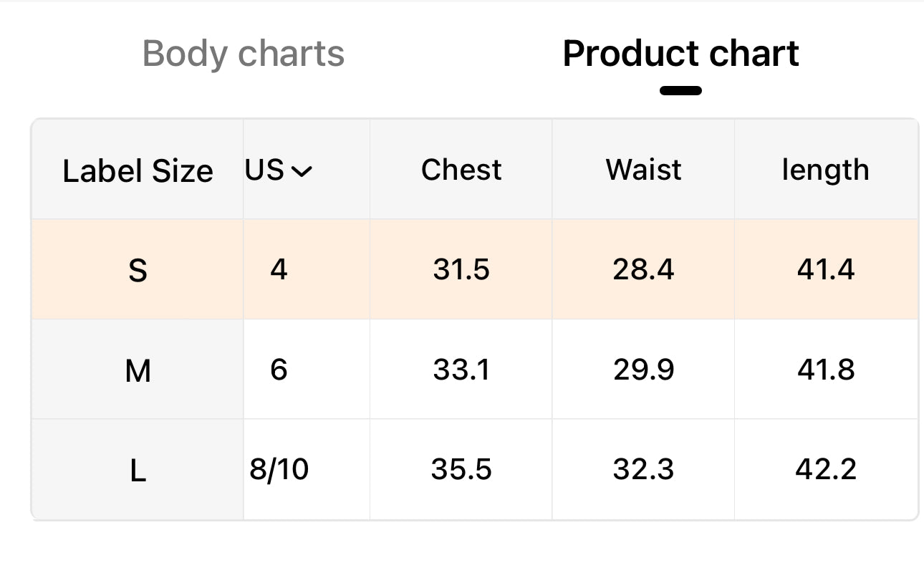The height and width of the screenshot is (563, 924).
Task: Click length value 41.8
Action: 825,370
